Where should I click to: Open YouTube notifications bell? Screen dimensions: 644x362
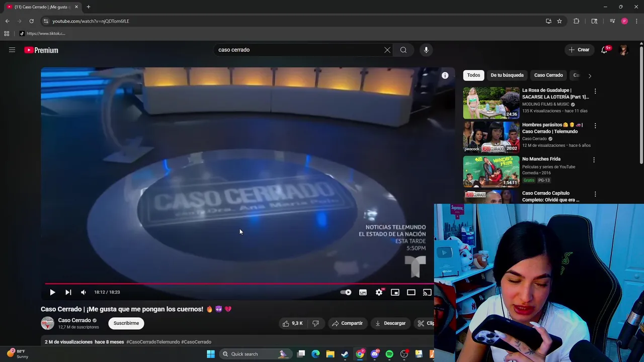click(605, 50)
